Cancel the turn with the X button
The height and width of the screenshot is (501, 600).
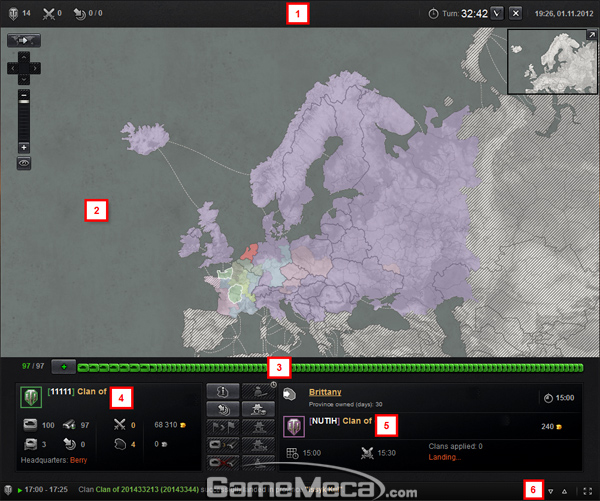click(x=515, y=14)
